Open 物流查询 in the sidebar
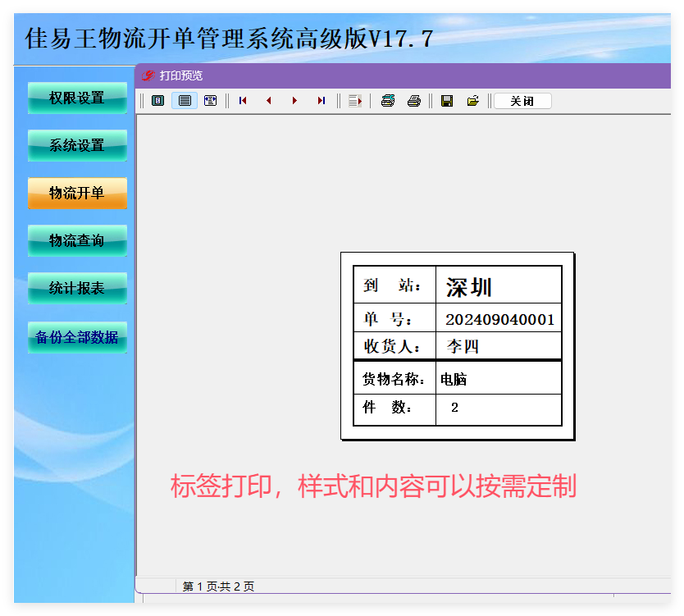Viewport: 684px width, 616px height. tap(77, 240)
